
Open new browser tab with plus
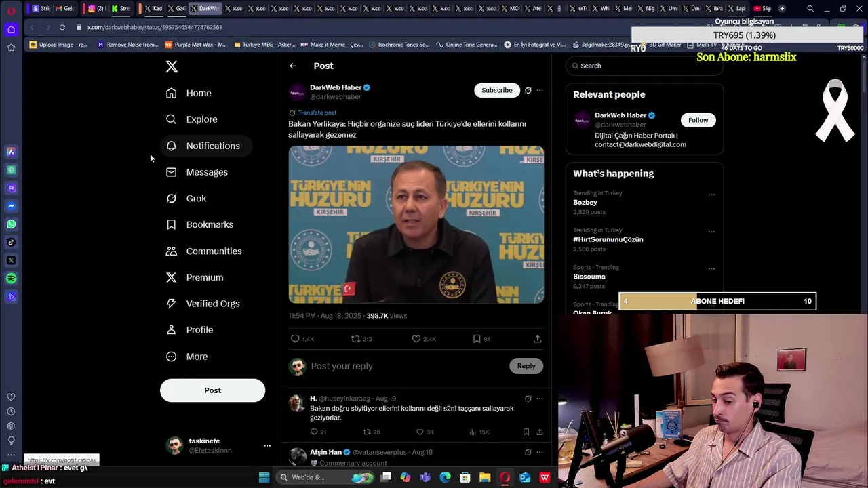[x=782, y=9]
